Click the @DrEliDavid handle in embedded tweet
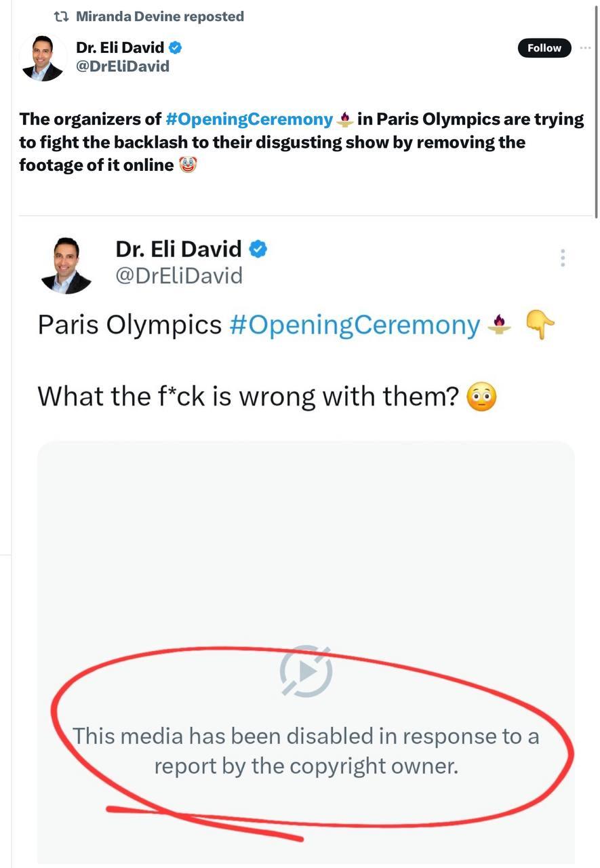Screen dimensions: 600x868 (x=179, y=275)
